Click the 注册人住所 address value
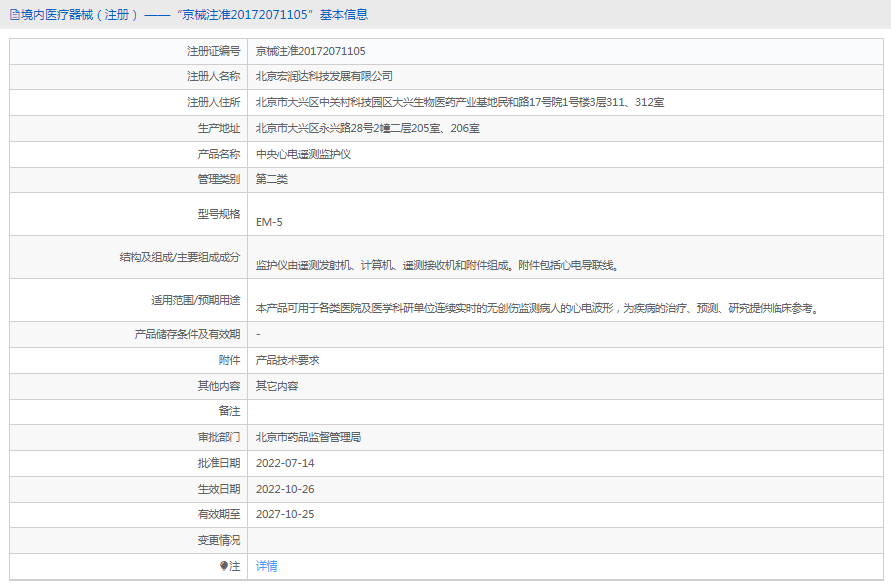 (460, 102)
